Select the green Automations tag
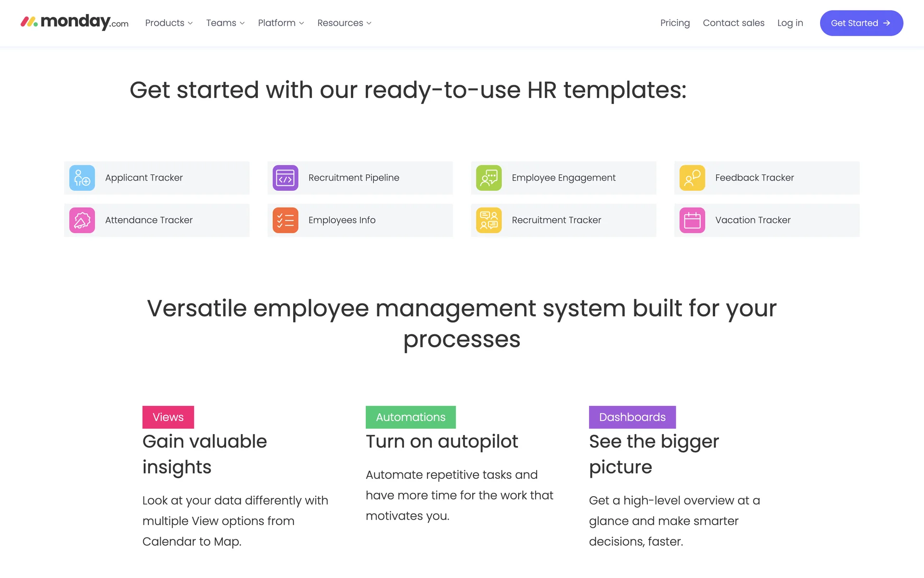Viewport: 924px width, 578px height. click(411, 417)
